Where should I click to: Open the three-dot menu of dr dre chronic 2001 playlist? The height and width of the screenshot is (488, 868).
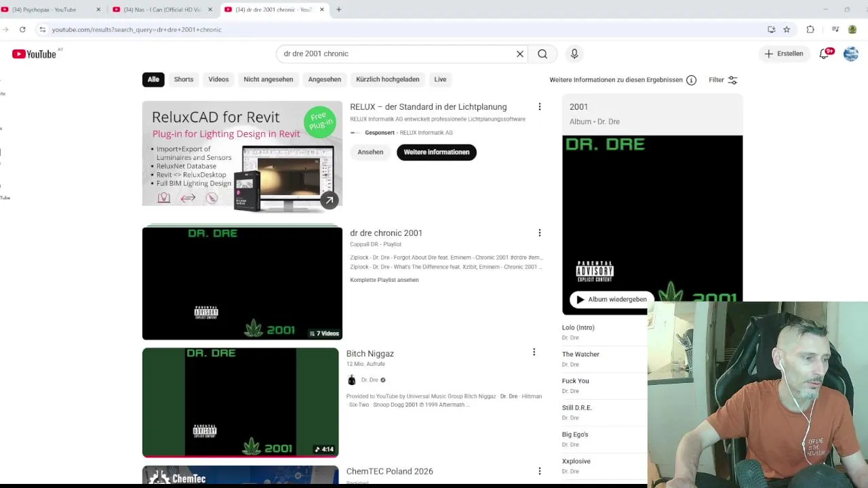pyautogui.click(x=540, y=233)
